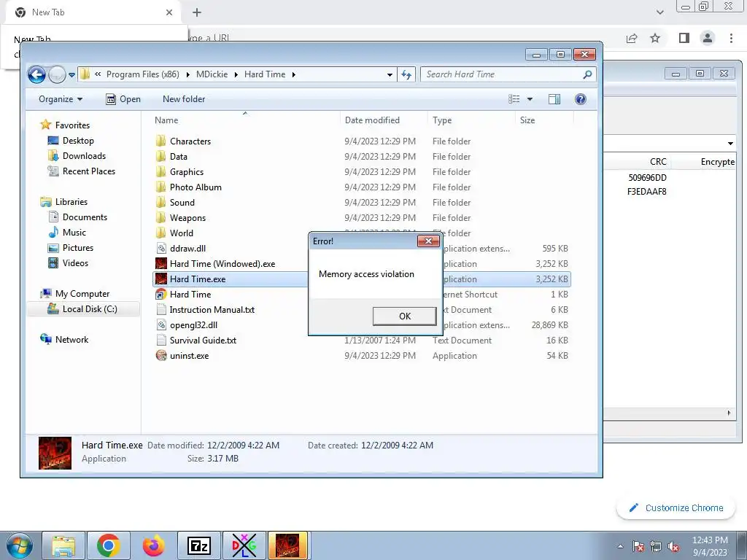
Task: Select the World folder
Action: tap(182, 233)
